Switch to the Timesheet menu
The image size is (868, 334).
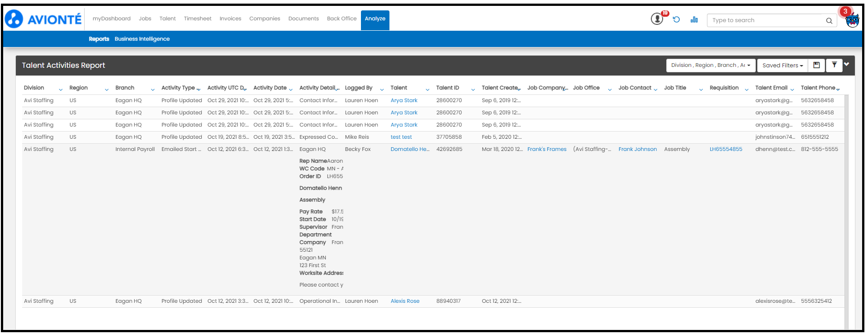point(197,19)
